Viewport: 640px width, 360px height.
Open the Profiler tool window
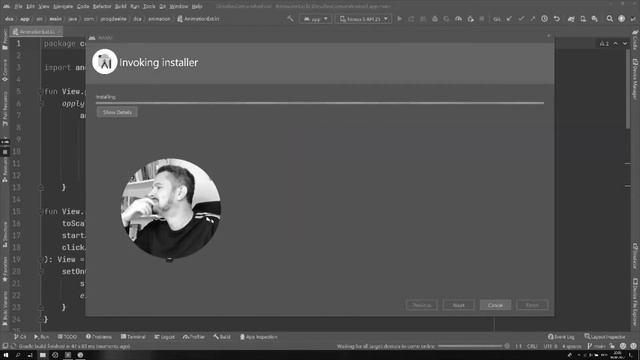(x=194, y=337)
